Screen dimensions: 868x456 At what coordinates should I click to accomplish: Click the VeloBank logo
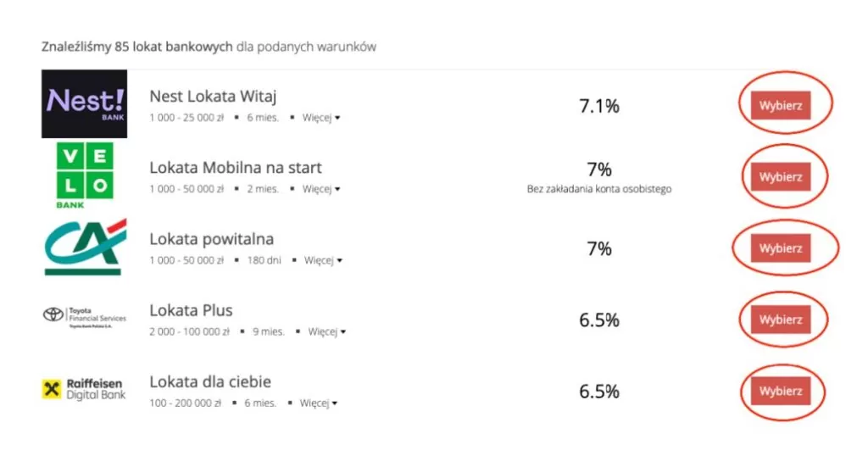(x=84, y=175)
